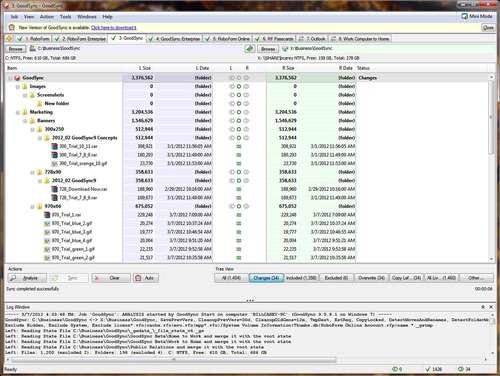Viewport: 500px width, 376px height.
Task: Click the 300_Trial_10_11.rar file icon
Action: (x=54, y=146)
